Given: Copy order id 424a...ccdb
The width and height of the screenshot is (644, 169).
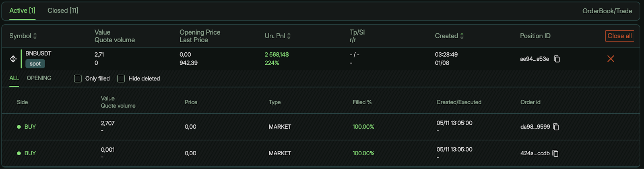Looking at the screenshot, I should 555,153.
